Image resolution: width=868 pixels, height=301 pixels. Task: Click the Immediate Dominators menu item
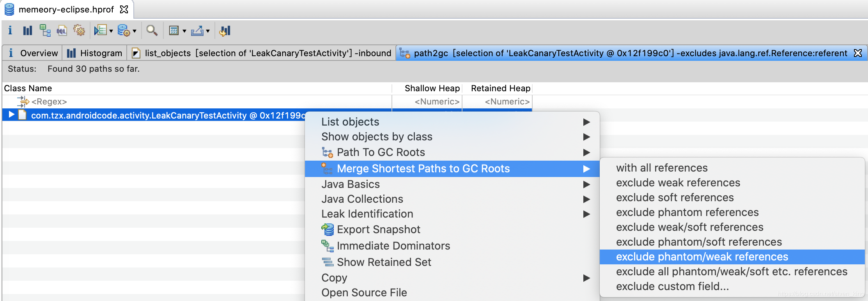coord(452,246)
